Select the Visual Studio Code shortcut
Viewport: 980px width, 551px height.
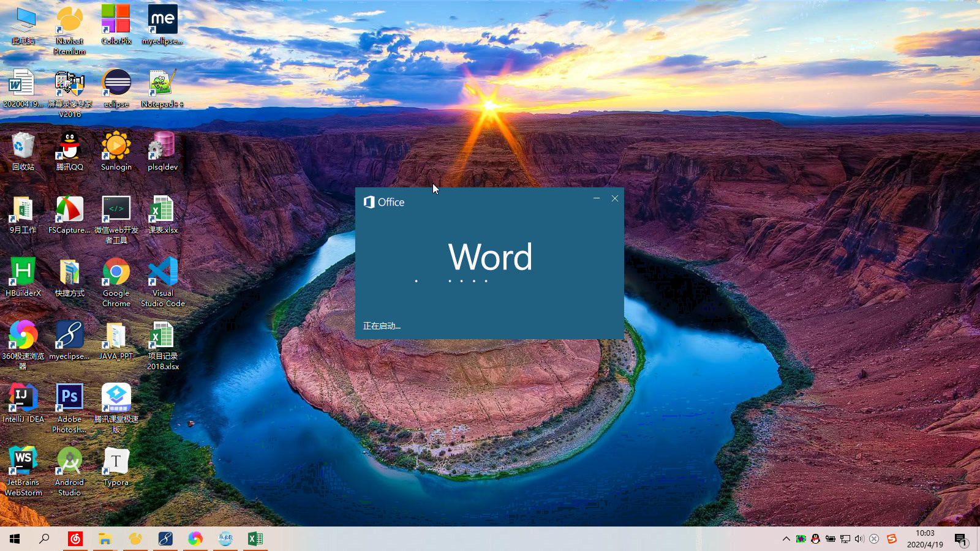click(162, 282)
